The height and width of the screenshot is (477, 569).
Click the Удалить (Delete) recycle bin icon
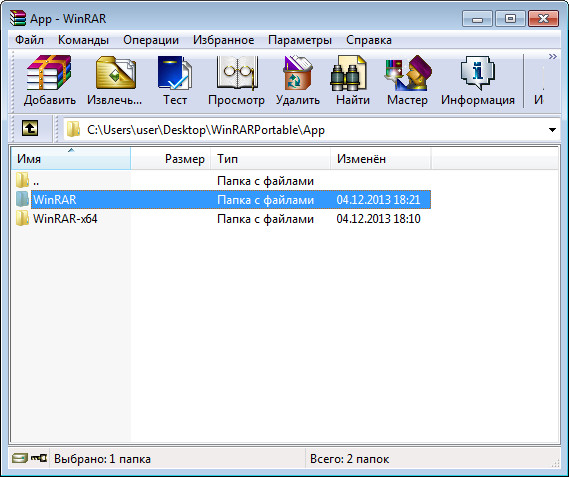tap(298, 73)
